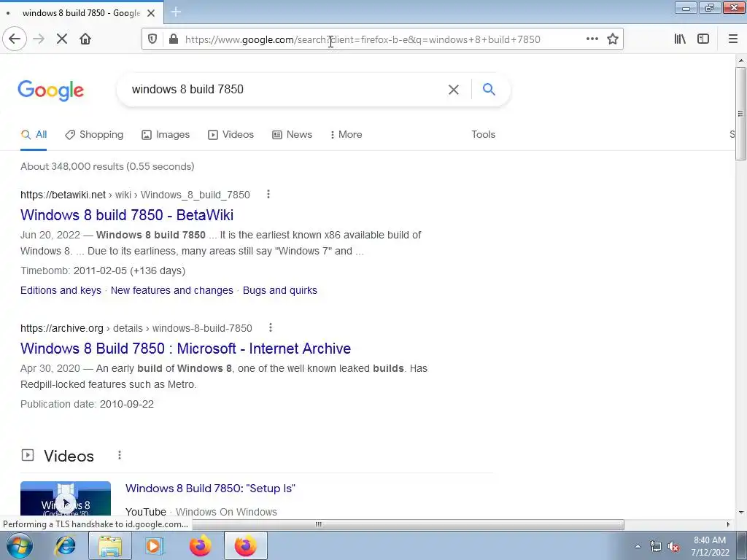Open Windows Start menu
The image size is (747, 560).
click(19, 545)
